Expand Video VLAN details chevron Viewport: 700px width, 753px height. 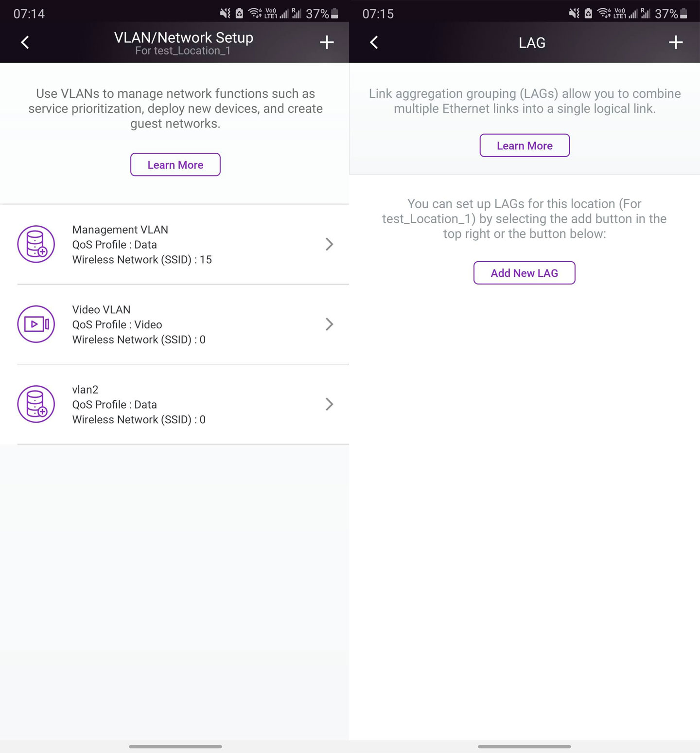(x=329, y=324)
